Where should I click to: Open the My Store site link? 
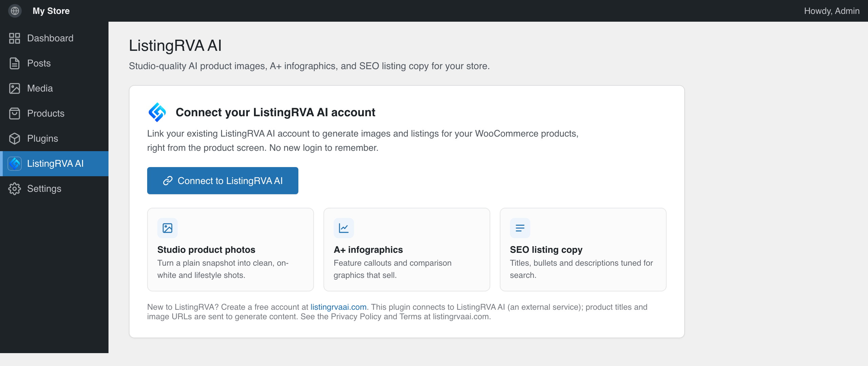tap(51, 11)
